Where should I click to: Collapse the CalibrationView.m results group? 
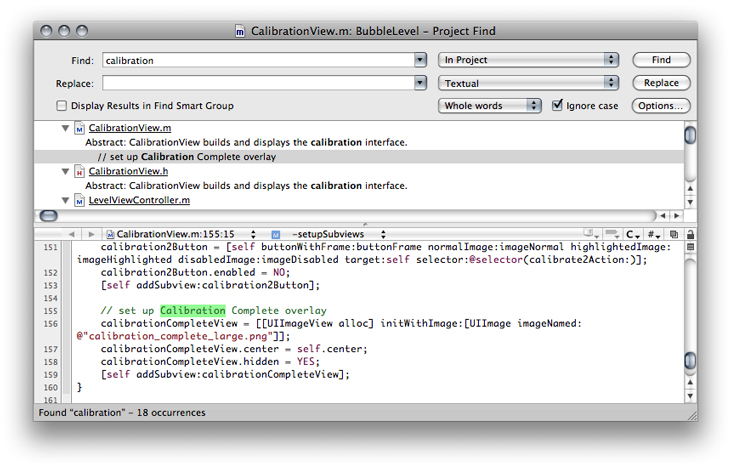(x=65, y=128)
